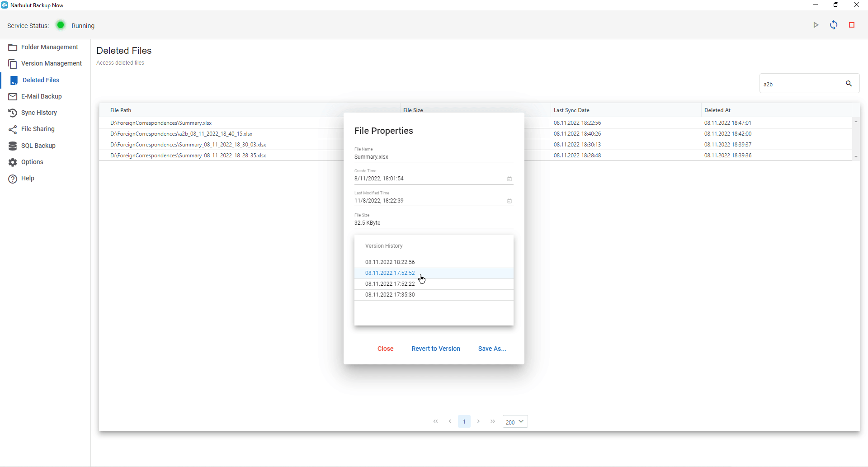Viewport: 868px width, 467px height.
Task: Click table scrollbar up arrow
Action: pos(856,122)
